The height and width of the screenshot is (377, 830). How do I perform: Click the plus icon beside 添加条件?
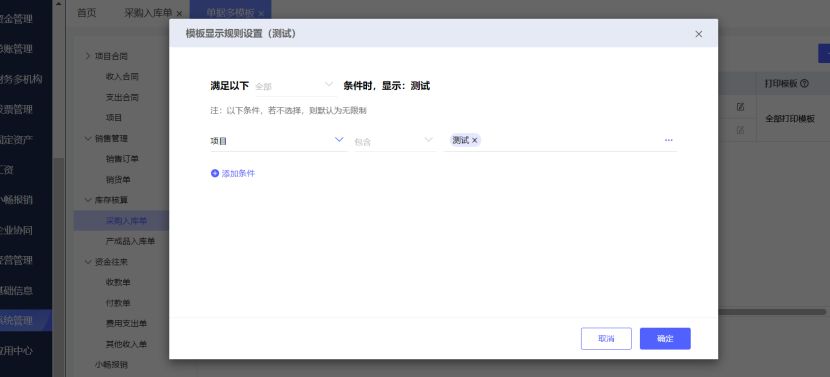pos(215,173)
